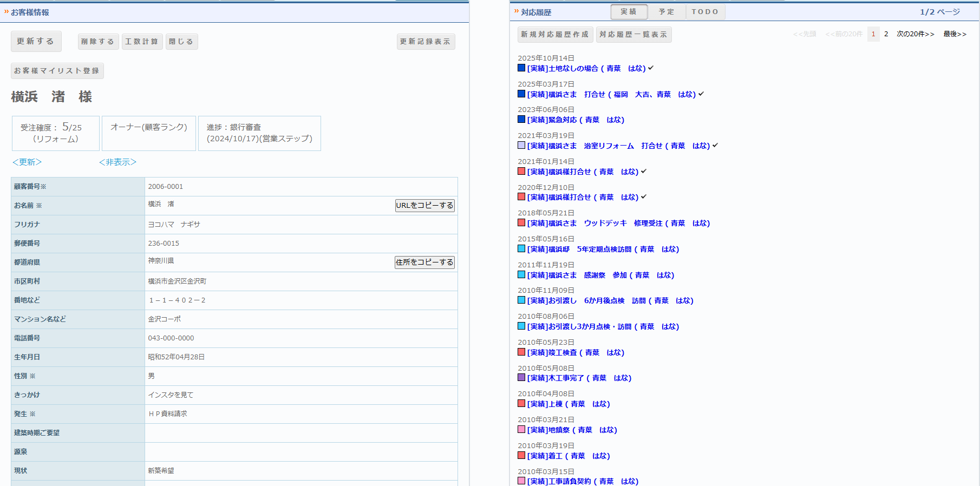
Task: Open the TODO tab
Action: tap(705, 12)
